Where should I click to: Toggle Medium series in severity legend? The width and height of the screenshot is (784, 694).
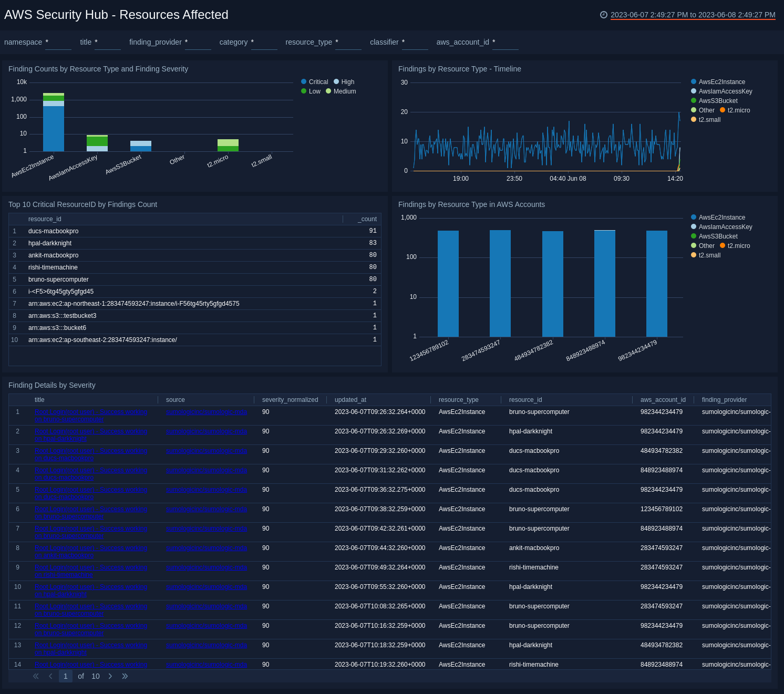pyautogui.click(x=341, y=91)
